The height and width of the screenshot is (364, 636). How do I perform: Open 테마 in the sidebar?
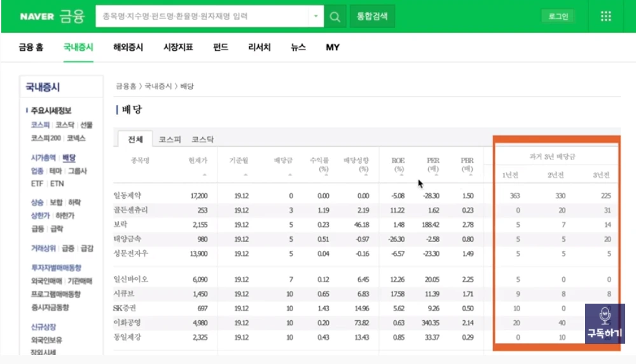[55, 171]
